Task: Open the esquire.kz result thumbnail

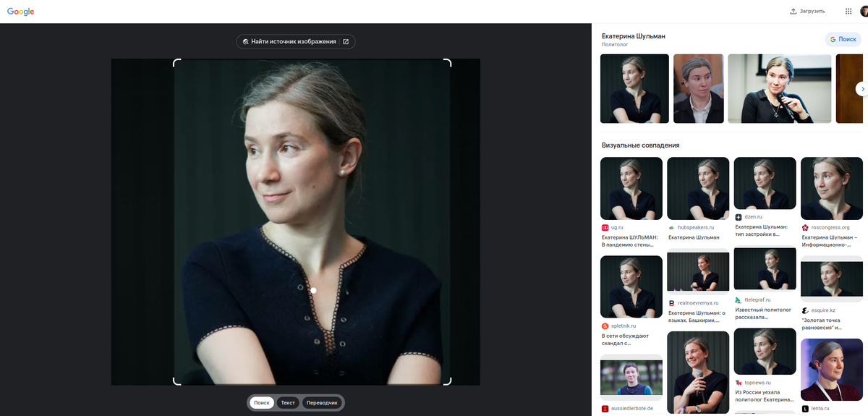Action: [832, 279]
